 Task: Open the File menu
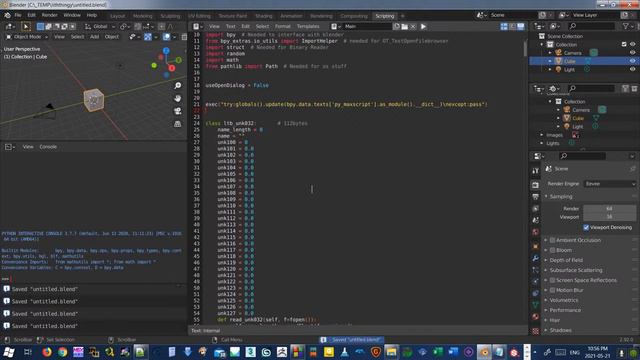[x=18, y=16]
